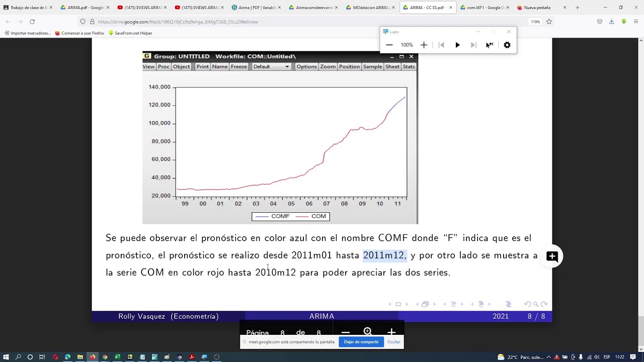Click the floating add comment plus button
The width and height of the screenshot is (644, 362).
(552, 256)
